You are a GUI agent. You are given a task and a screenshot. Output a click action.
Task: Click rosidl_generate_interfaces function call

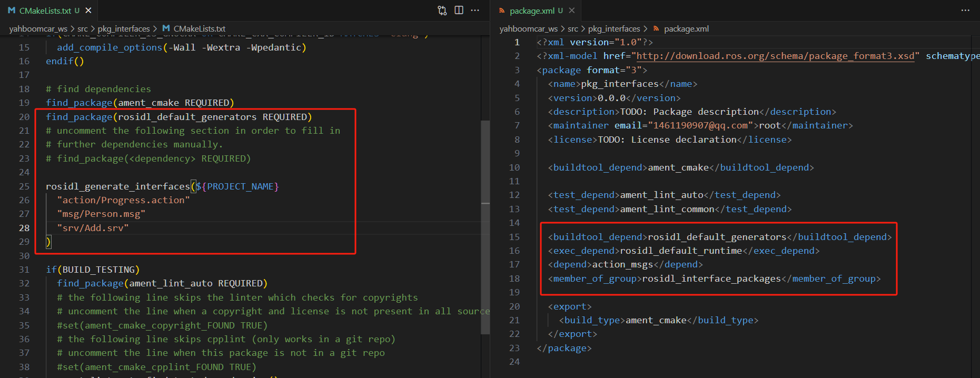[x=117, y=186]
